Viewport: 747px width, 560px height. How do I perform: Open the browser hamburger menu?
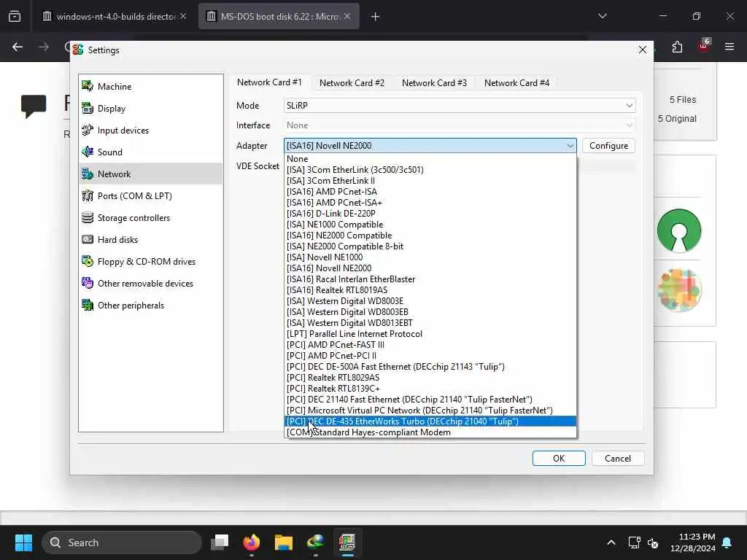pos(729,47)
